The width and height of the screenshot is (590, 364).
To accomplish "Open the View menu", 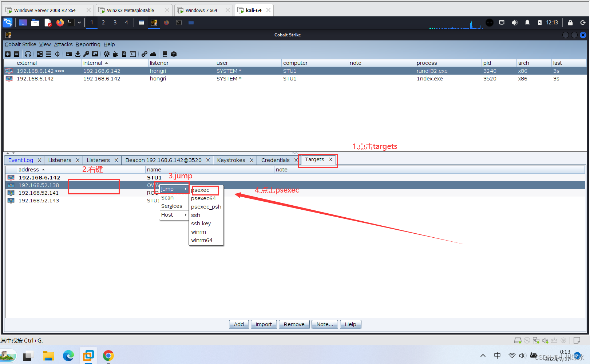I will 45,44.
